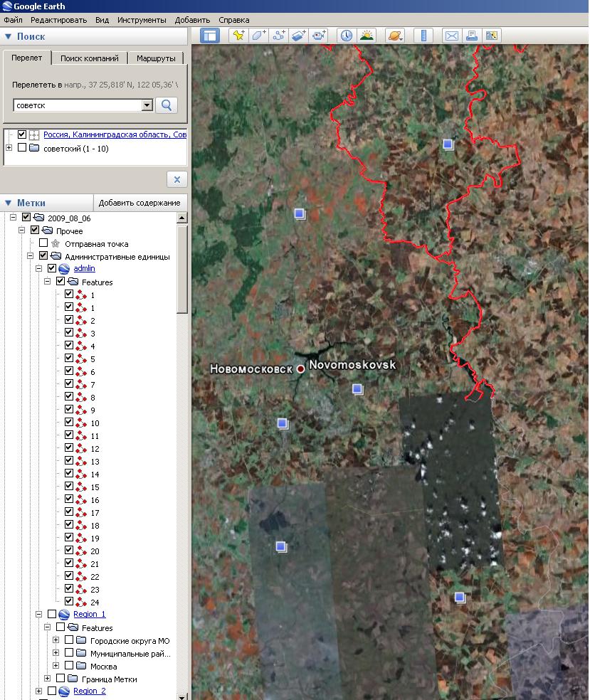Click the Email envelope icon
This screenshot has width=590, height=700.
[x=451, y=36]
